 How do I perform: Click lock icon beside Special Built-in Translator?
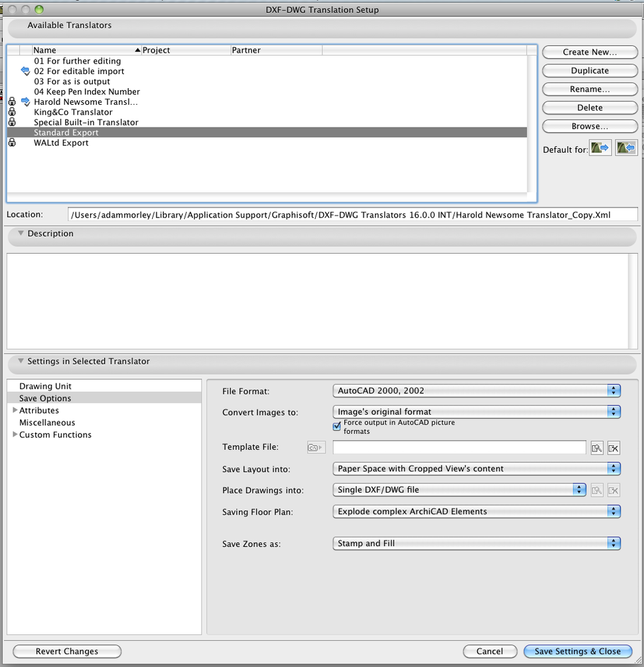coord(12,122)
